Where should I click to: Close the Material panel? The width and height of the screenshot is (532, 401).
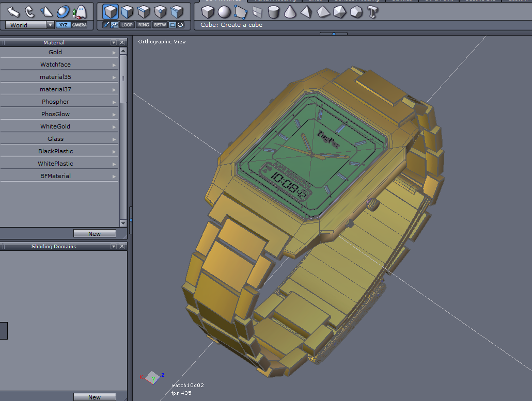(x=122, y=42)
